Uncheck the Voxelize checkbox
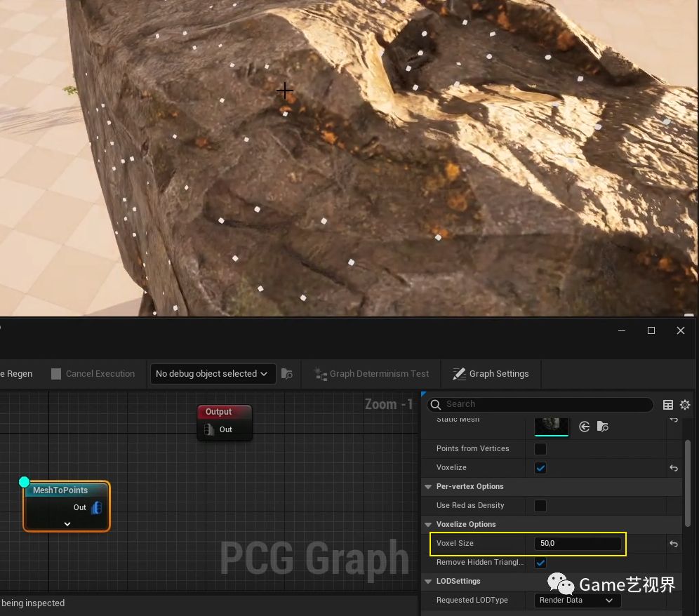699x616 pixels. point(540,468)
